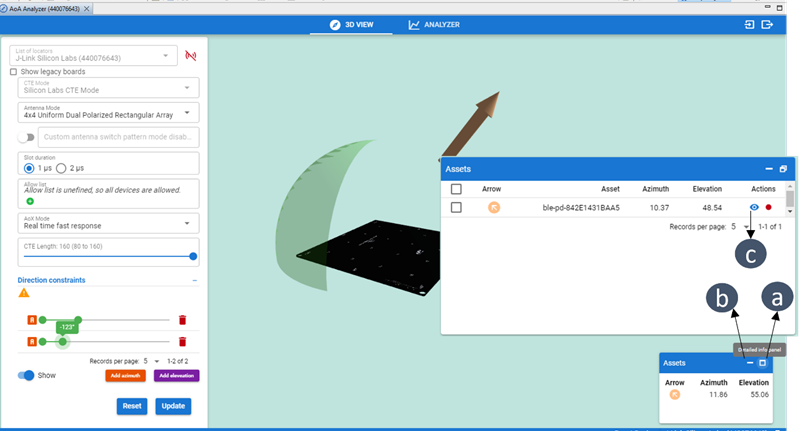Toggle the eye visibility icon for ble-pd-842E1431BAA5

(754, 207)
